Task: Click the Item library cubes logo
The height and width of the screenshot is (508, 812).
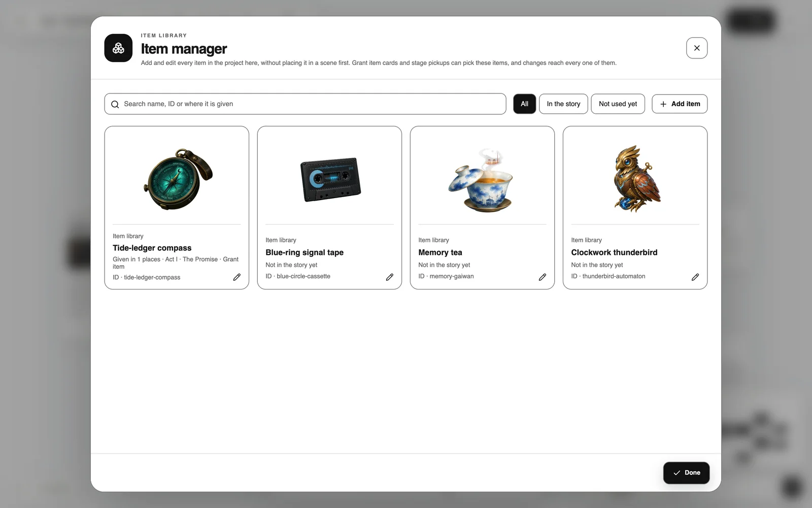Action: pos(118,48)
